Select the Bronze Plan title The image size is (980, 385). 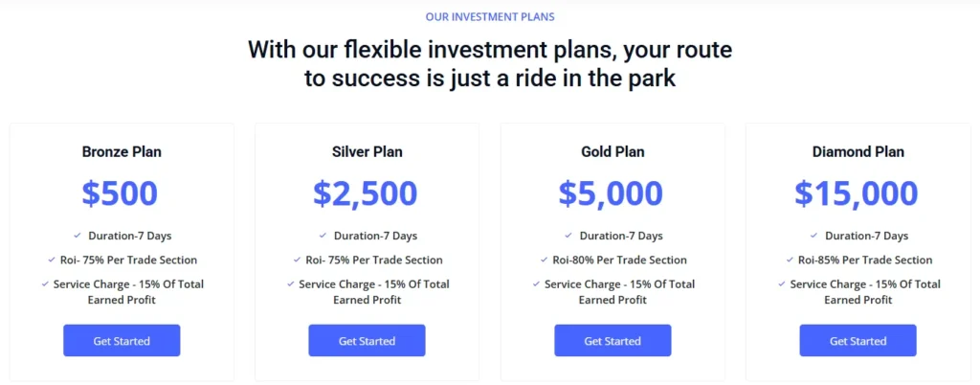tap(122, 151)
